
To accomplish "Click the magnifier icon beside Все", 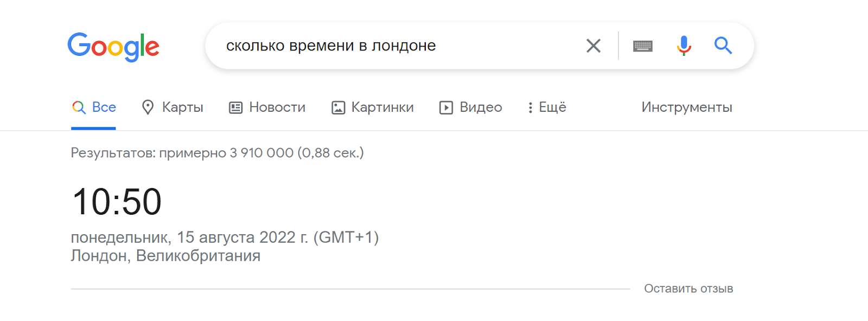I will (79, 107).
